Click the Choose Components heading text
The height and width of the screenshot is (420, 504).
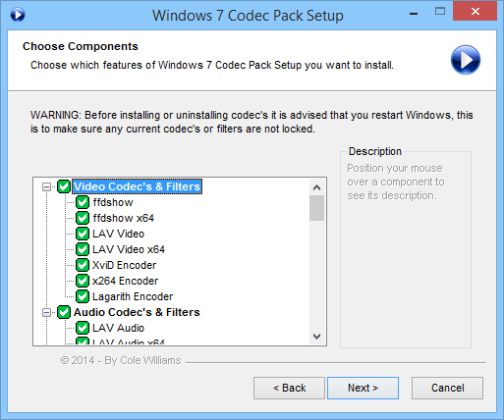(81, 46)
